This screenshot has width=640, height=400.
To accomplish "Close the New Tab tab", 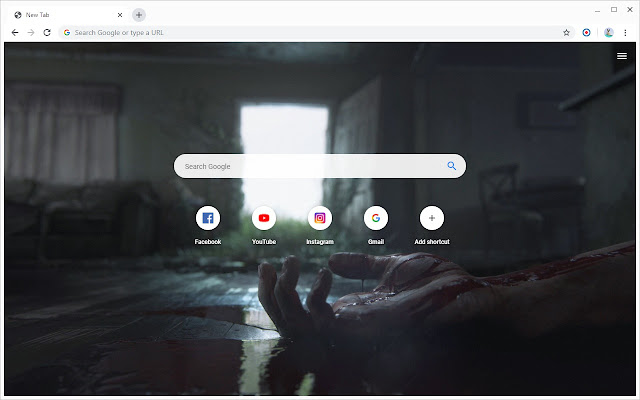I will coord(120,15).
